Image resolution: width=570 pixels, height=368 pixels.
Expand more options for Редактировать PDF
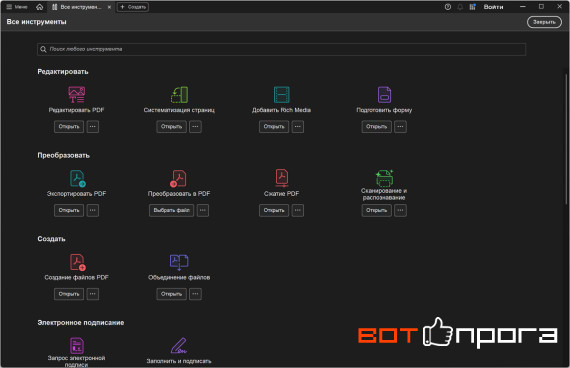point(93,127)
